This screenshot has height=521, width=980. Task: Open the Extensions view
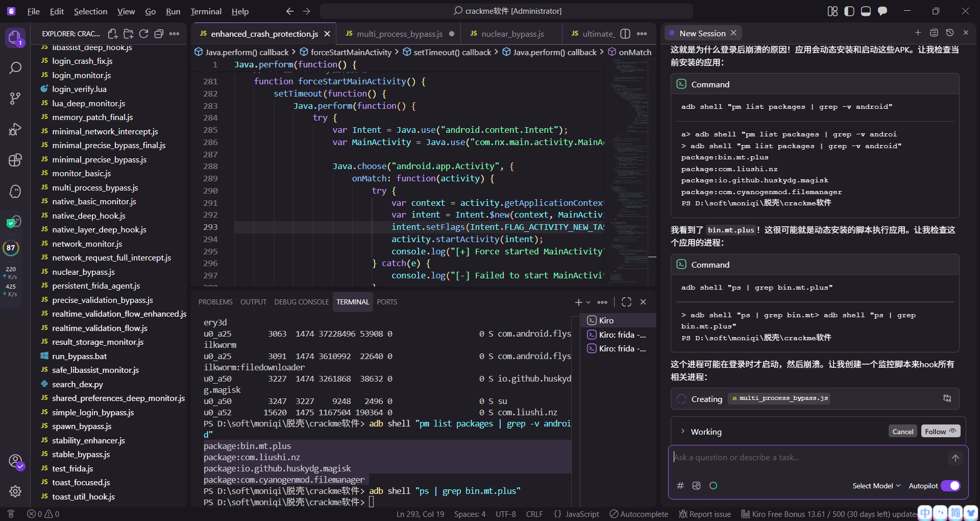tap(15, 160)
